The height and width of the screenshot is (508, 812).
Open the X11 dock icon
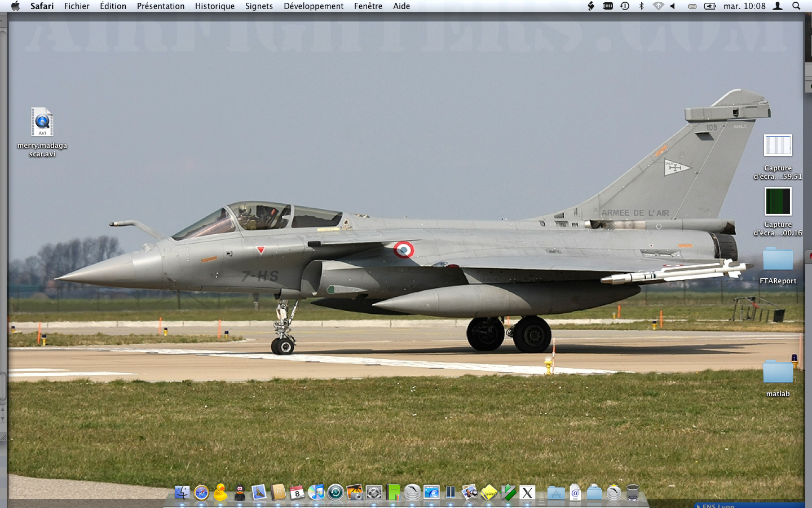pos(527,493)
